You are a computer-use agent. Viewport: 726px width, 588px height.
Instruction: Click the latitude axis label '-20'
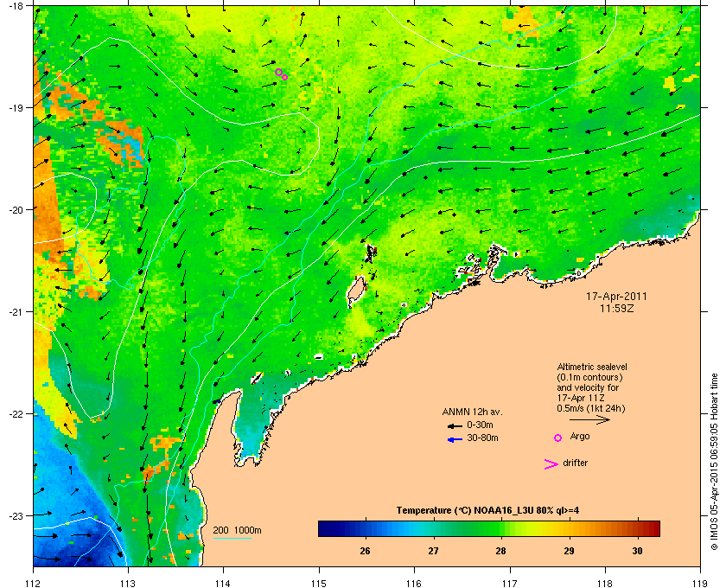16,210
